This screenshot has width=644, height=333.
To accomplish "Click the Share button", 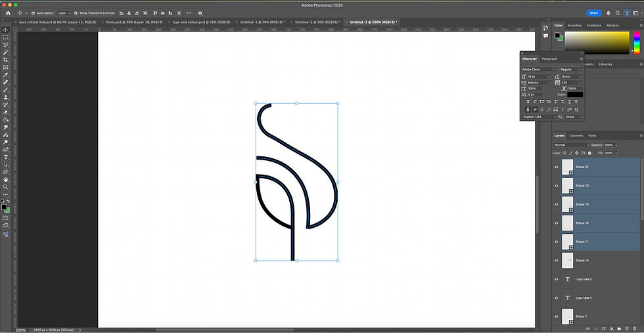I will pos(594,13).
